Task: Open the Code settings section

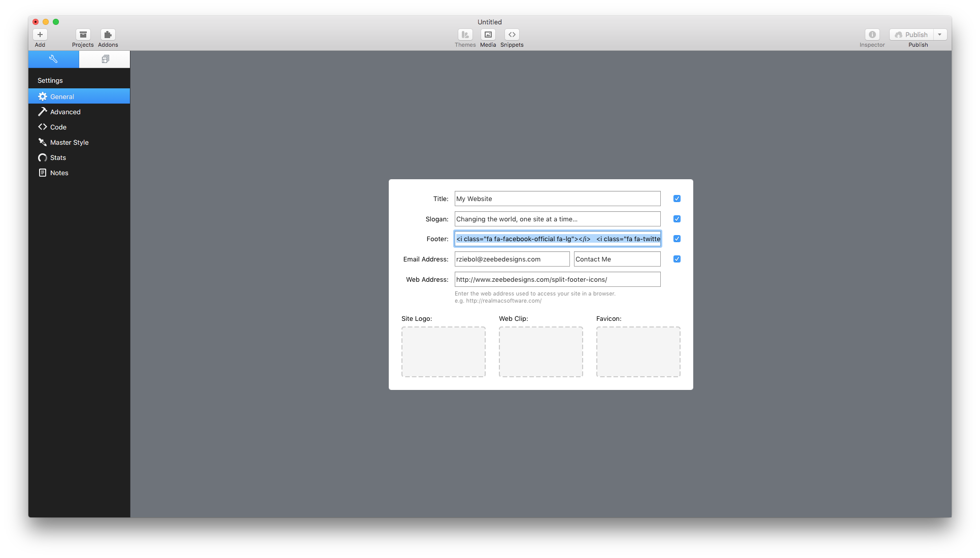Action: coord(57,127)
